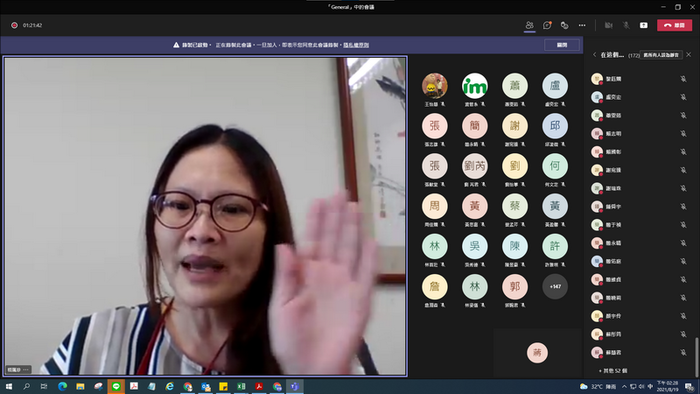Select the 吳 participant avatar
Viewport: 700px width, 394px height.
point(475,246)
